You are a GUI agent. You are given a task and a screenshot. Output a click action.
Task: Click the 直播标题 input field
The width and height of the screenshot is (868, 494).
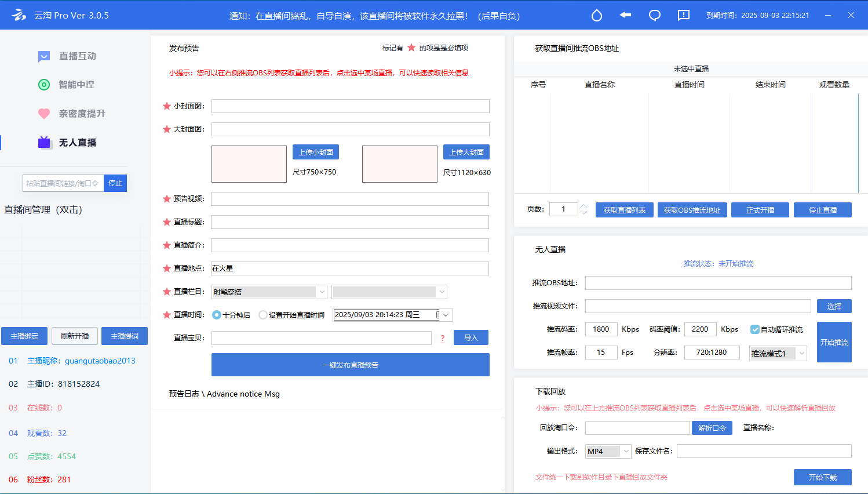(350, 222)
